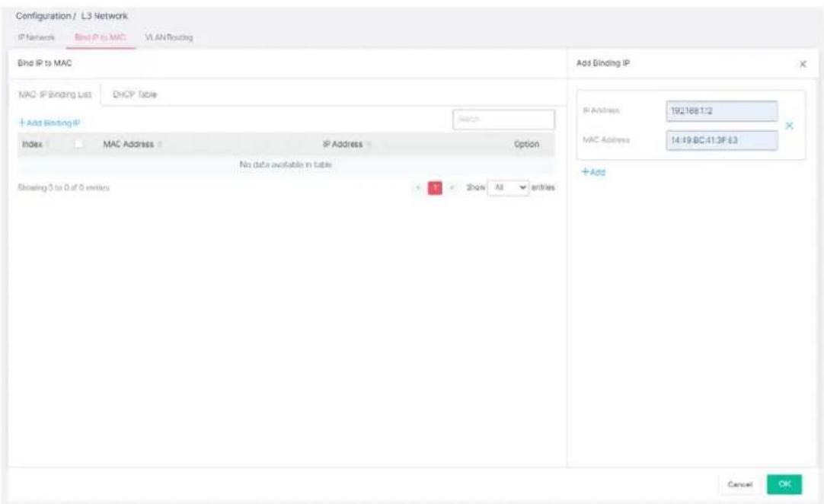Sort table by MAC Address column
The height and width of the screenshot is (504, 824).
pos(132,144)
